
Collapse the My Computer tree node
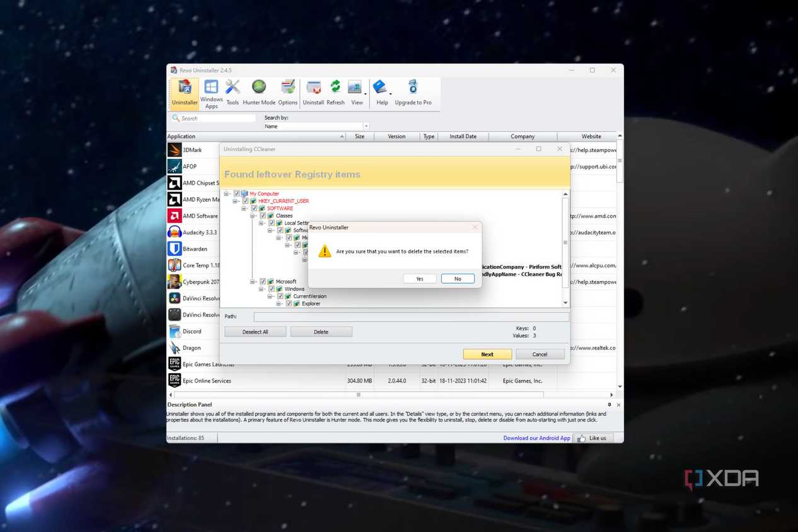pyautogui.click(x=227, y=194)
